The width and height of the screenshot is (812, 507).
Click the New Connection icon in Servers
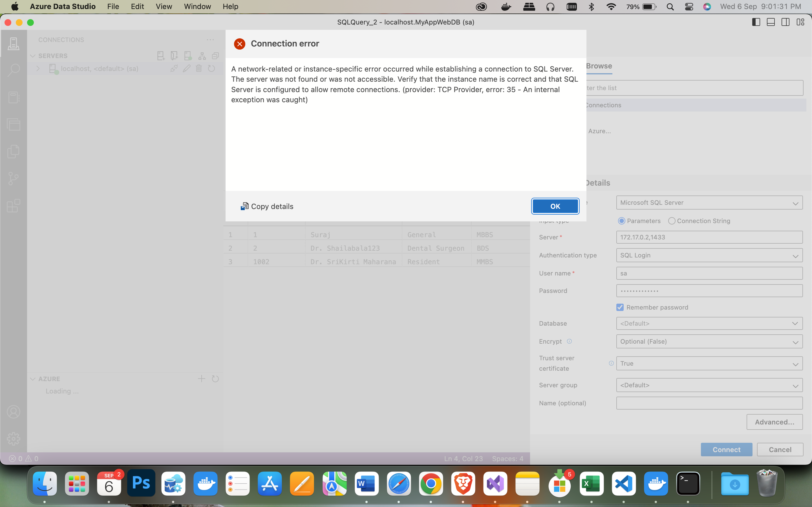click(x=161, y=56)
